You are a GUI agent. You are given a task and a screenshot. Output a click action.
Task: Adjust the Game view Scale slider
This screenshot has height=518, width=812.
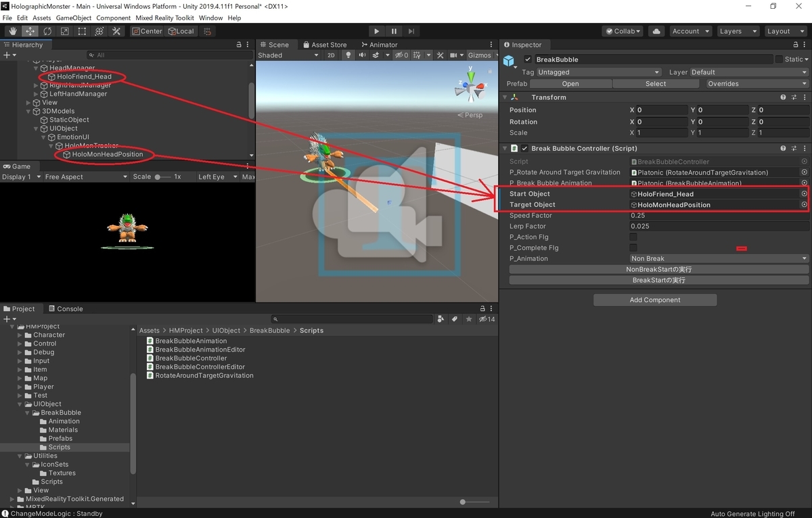pyautogui.click(x=162, y=176)
